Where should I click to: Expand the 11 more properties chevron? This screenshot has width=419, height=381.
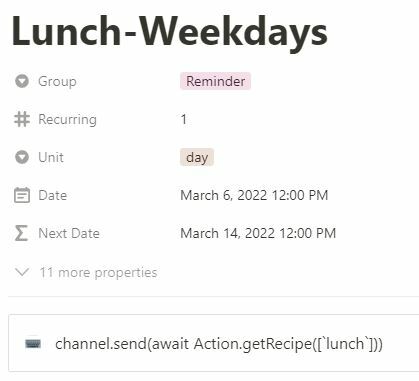(x=22, y=272)
